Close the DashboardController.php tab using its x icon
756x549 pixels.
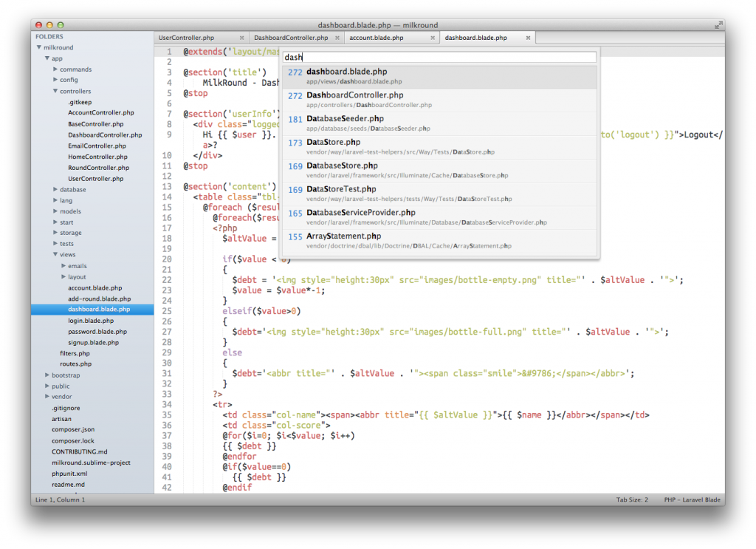coord(337,37)
